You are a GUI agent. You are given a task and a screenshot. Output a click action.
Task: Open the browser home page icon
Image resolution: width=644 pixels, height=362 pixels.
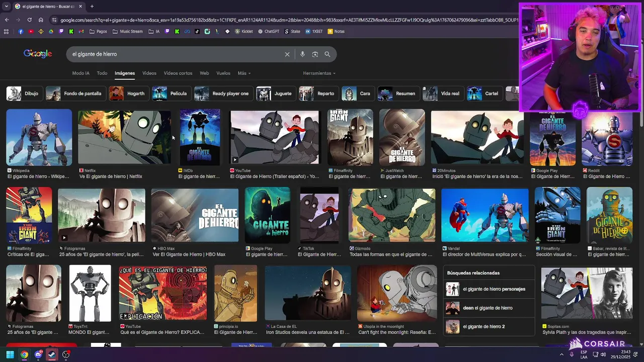click(x=41, y=20)
